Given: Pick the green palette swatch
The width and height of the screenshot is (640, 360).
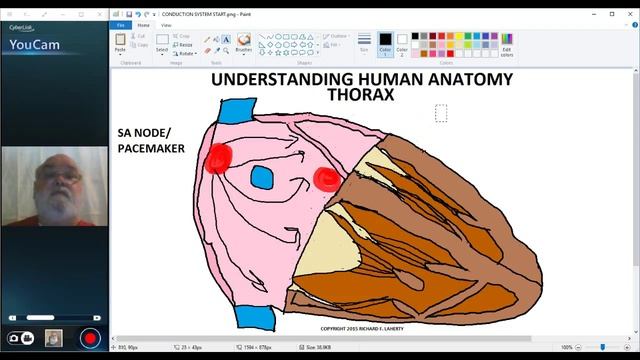Looking at the screenshot, I should click(468, 36).
